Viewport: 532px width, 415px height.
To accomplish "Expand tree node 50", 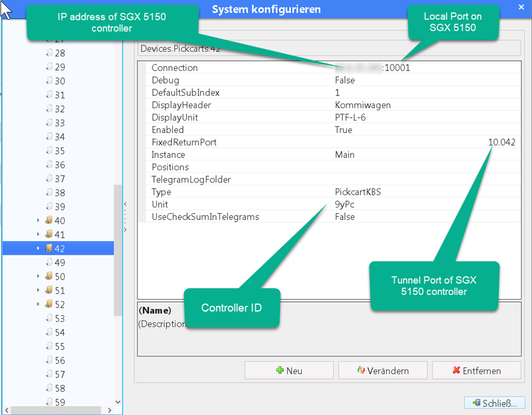I will click(x=38, y=276).
